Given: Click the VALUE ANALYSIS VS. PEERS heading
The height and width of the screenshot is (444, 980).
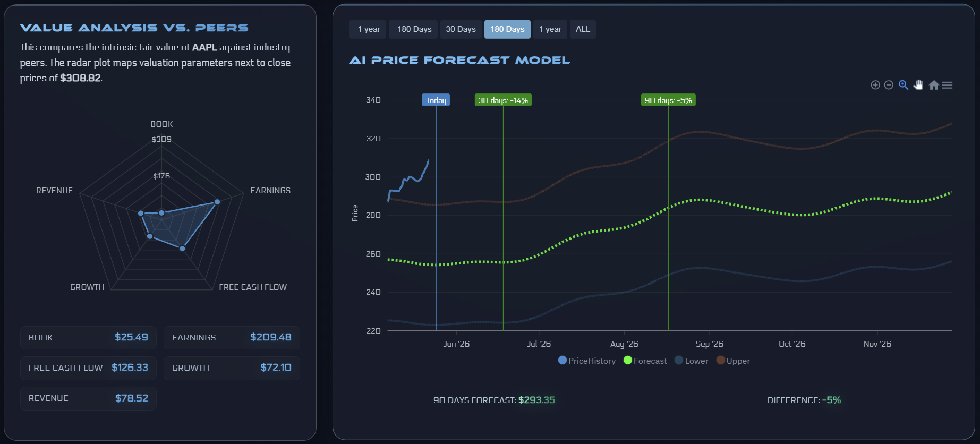Looking at the screenshot, I should (x=134, y=28).
